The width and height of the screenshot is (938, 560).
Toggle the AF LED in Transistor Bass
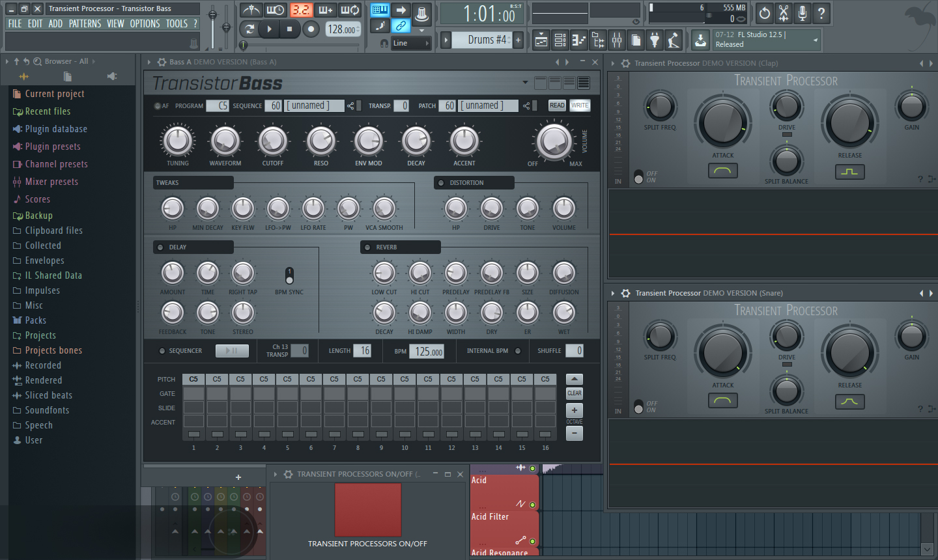pos(157,106)
